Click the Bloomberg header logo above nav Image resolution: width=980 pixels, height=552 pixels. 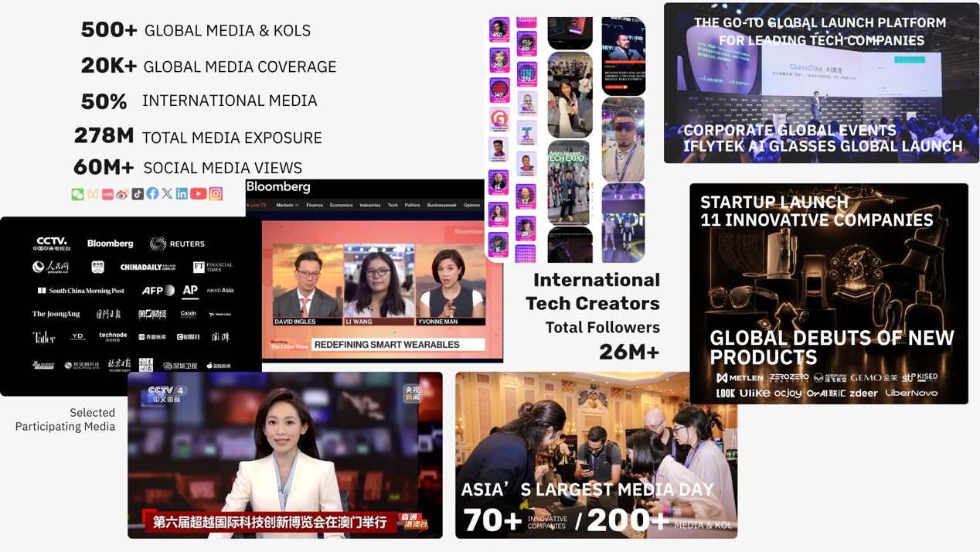(x=278, y=187)
